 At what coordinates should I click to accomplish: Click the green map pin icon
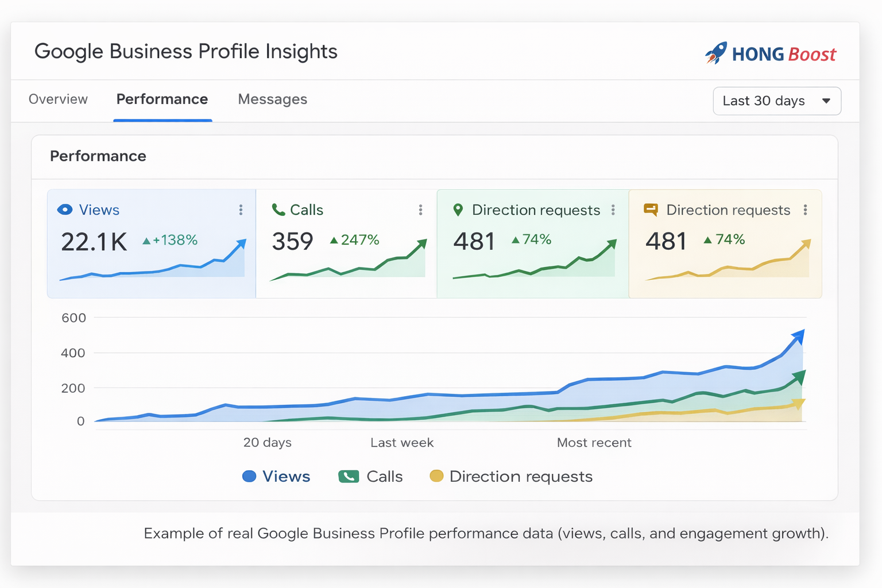[458, 210]
